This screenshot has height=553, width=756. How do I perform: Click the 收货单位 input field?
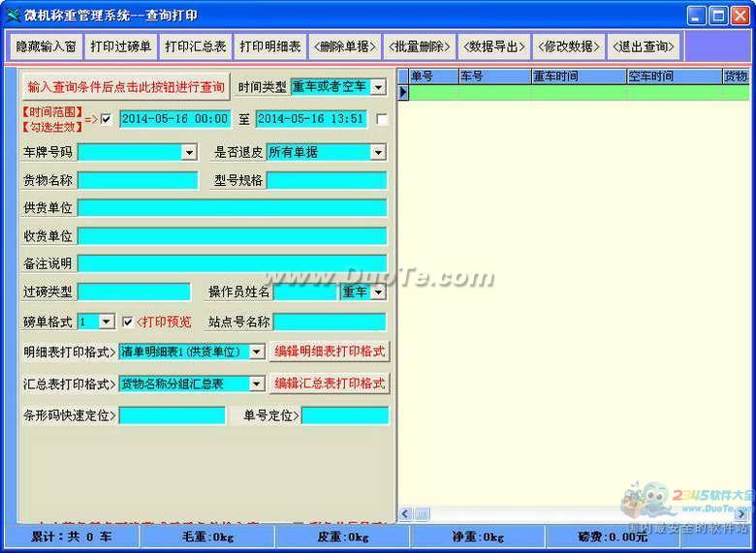(232, 236)
